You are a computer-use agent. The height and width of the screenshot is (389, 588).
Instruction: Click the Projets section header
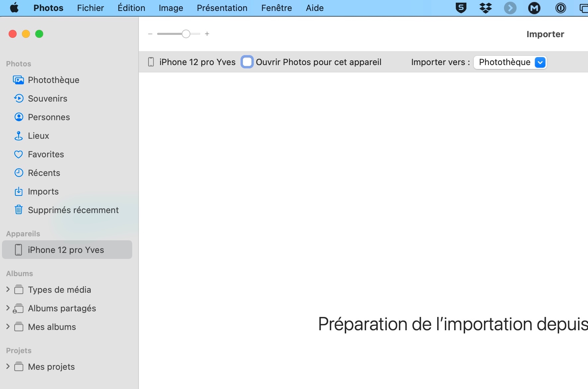pos(19,350)
